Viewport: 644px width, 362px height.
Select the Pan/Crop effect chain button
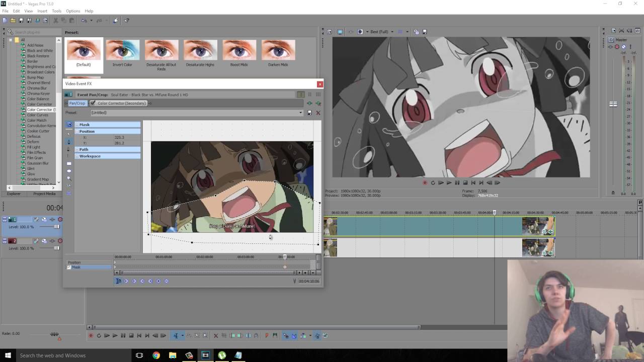[77, 103]
